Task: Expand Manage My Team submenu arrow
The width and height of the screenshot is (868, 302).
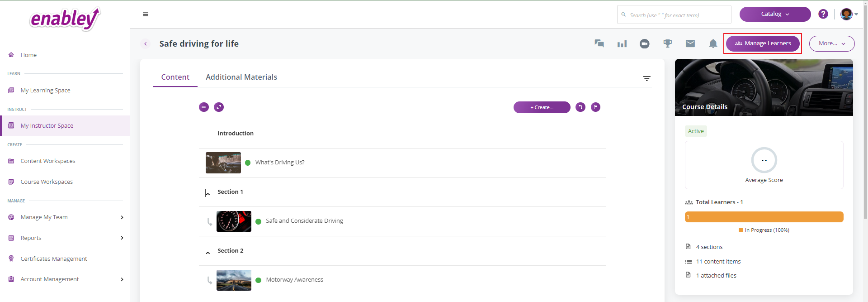Action: click(122, 217)
